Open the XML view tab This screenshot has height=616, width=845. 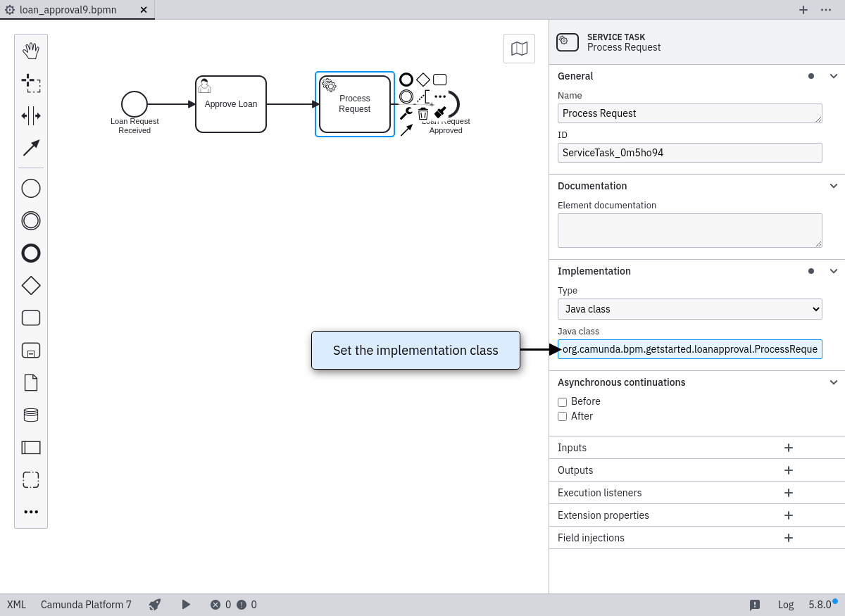16,604
